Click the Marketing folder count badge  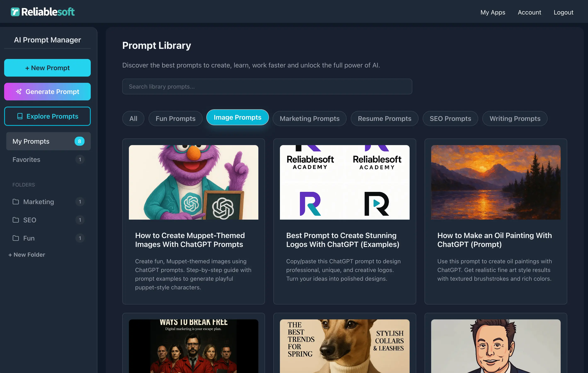[80, 202]
